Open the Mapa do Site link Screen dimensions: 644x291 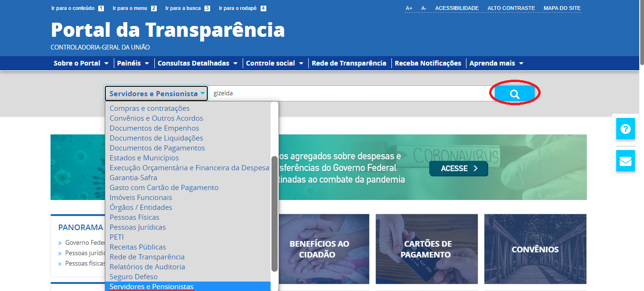click(x=562, y=8)
